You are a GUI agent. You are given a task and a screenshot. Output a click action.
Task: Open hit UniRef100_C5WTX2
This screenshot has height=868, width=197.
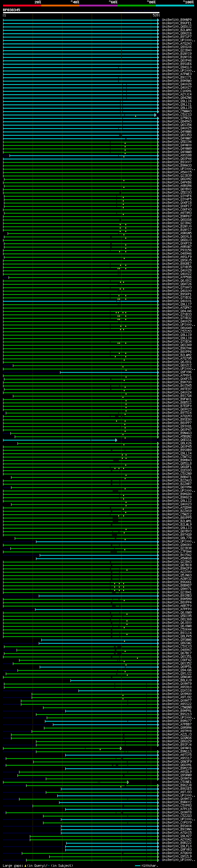click(177, 457)
